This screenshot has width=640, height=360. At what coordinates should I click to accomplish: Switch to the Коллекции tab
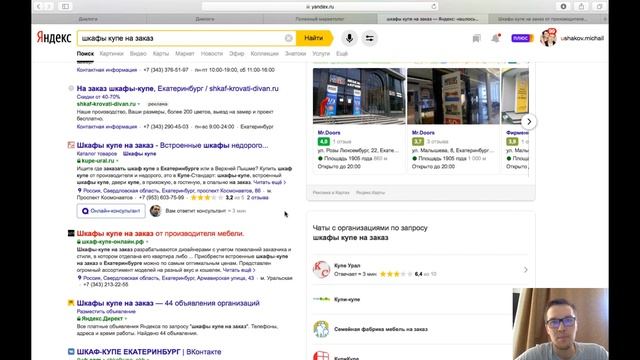click(x=264, y=53)
